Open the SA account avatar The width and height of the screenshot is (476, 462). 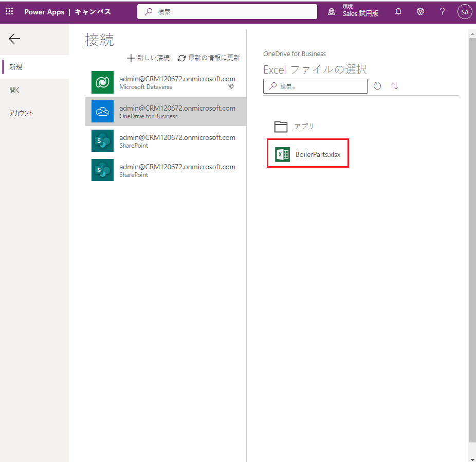pos(465,12)
